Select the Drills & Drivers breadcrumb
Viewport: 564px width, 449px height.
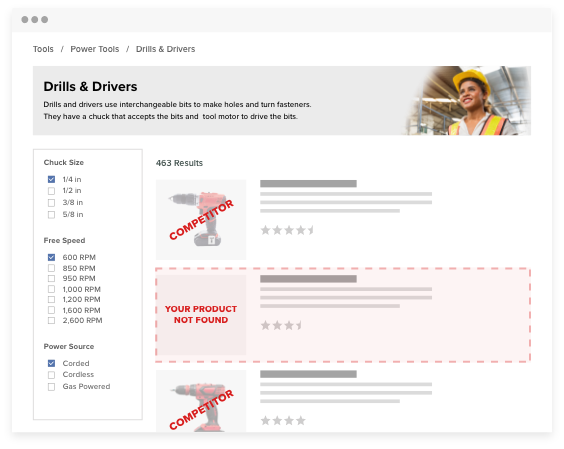(x=165, y=49)
